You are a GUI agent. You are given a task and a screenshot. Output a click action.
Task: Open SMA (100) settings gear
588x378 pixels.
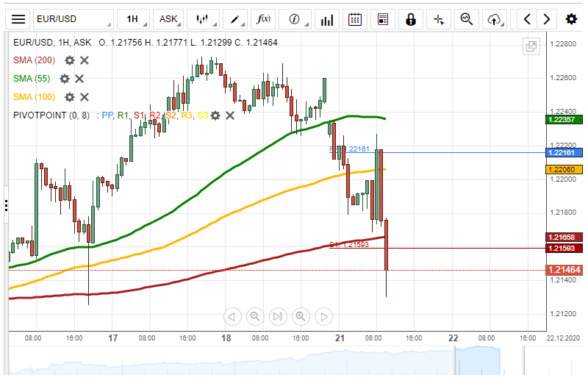point(69,97)
